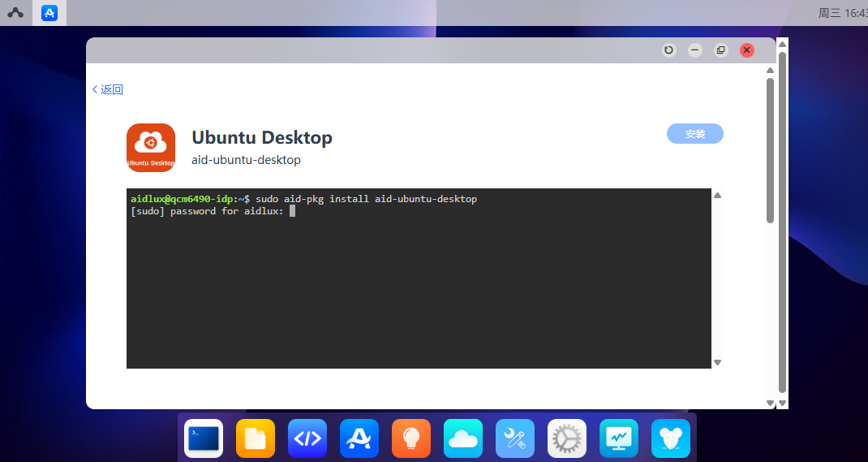The height and width of the screenshot is (462, 868).
Task: Launch the code editor dock icon
Action: 307,438
